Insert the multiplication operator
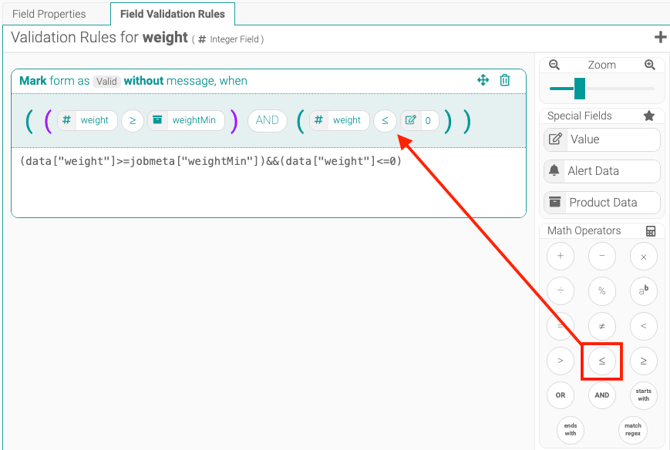Viewport: 670px width, 450px height. (643, 256)
